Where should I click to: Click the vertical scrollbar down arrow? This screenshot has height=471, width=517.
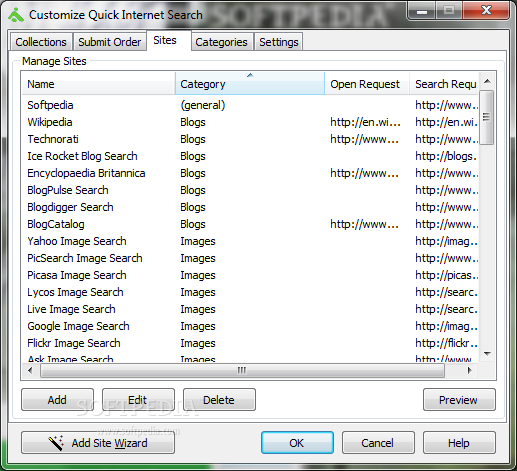[x=487, y=354]
